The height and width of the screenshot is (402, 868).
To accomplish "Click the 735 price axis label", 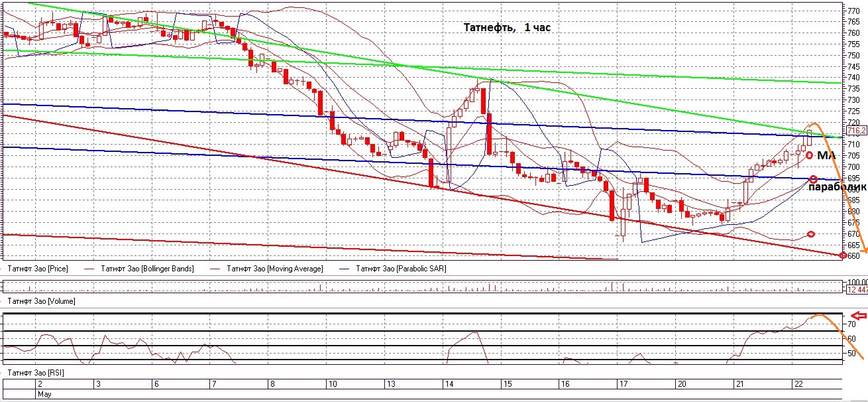I will (x=854, y=89).
